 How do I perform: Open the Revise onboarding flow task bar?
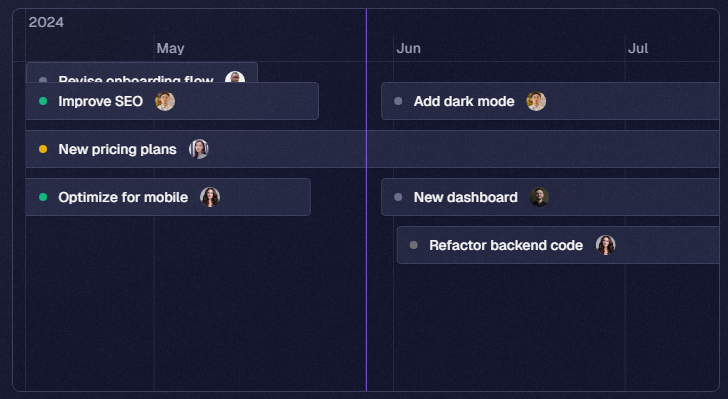coord(142,72)
